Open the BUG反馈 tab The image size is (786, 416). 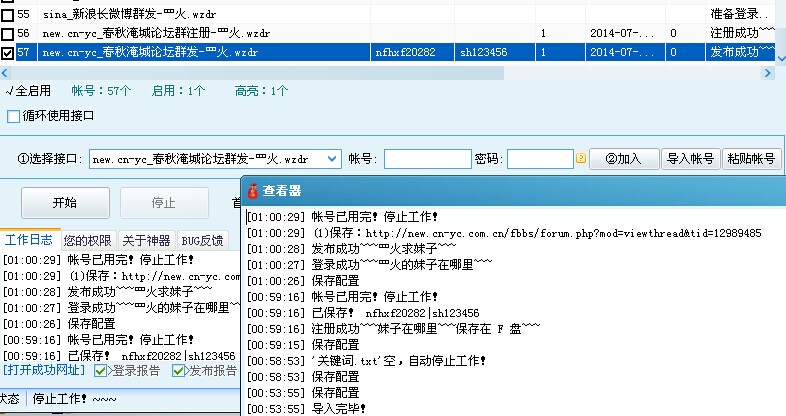[x=202, y=241]
